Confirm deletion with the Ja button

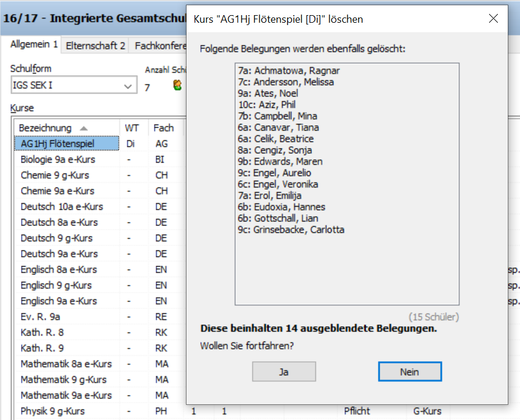coord(284,372)
